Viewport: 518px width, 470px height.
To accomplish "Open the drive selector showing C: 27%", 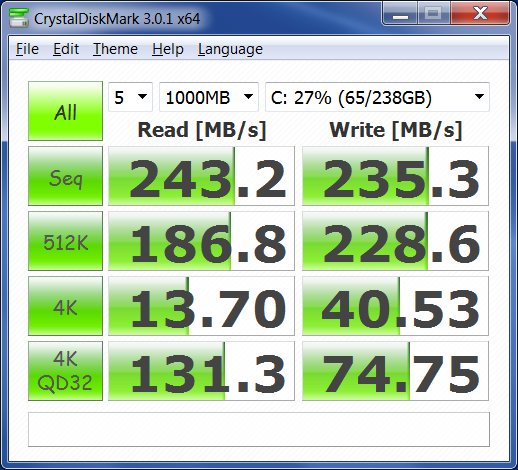I will 377,97.
